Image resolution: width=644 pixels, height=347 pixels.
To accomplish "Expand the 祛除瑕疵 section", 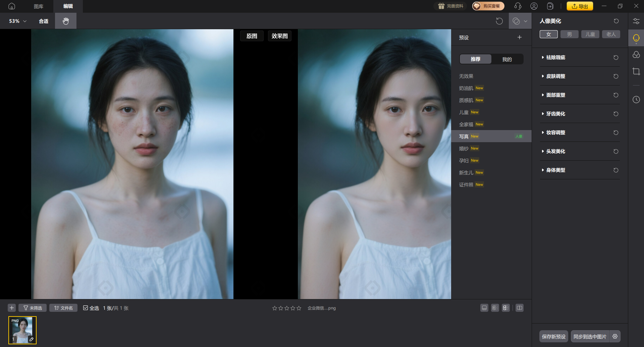I will (555, 58).
